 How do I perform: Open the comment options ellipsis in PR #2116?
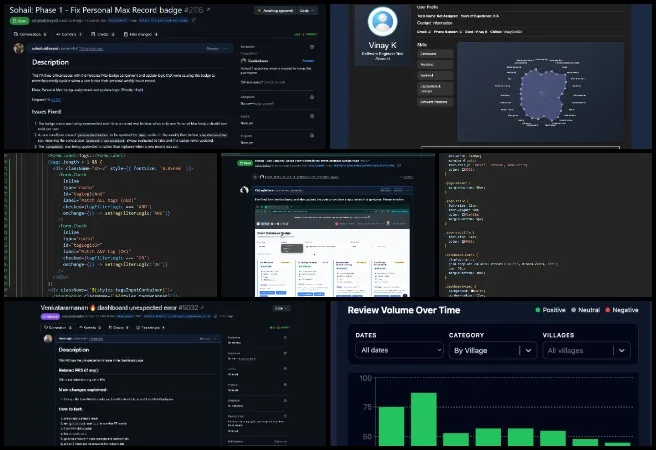pyautogui.click(x=226, y=49)
